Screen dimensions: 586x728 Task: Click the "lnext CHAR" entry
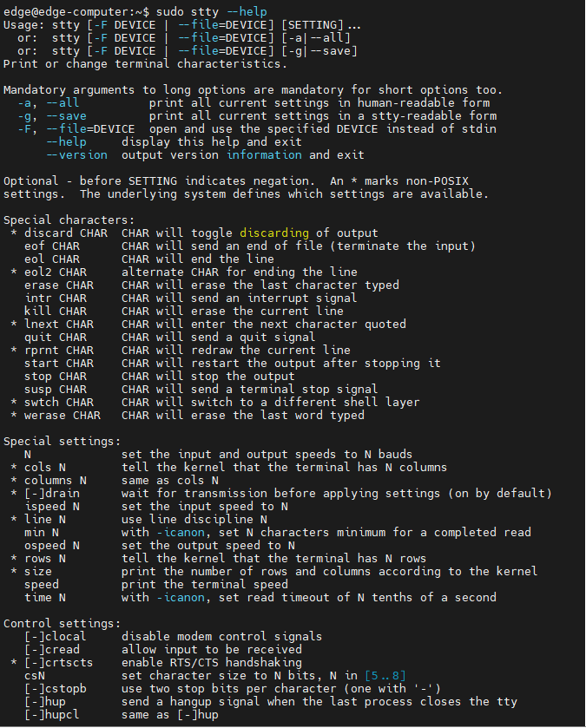59,324
